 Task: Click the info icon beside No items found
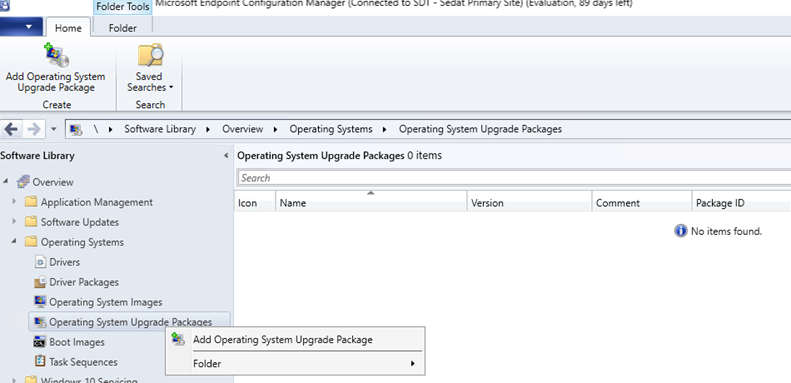(681, 231)
